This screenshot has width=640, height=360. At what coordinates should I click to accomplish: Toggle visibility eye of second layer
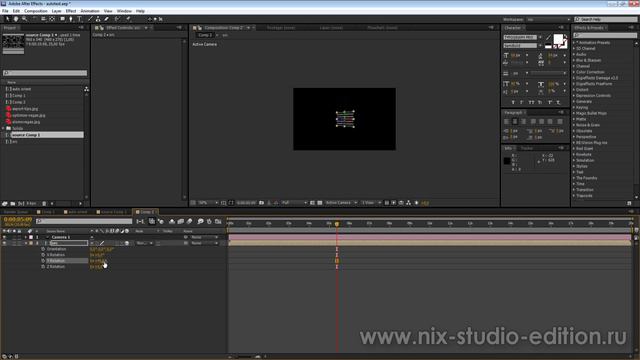coord(4,243)
